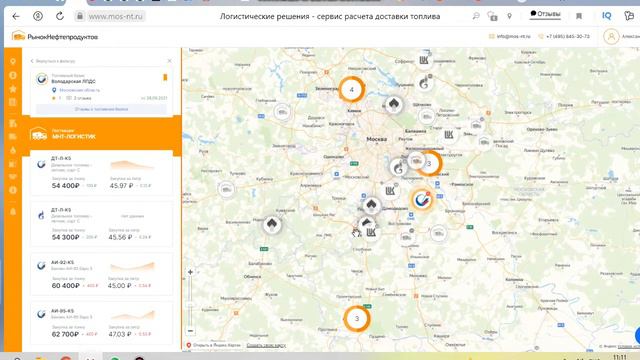Go back via the "Вернуться к фильтру" link
This screenshot has width=640, height=360.
(53, 61)
